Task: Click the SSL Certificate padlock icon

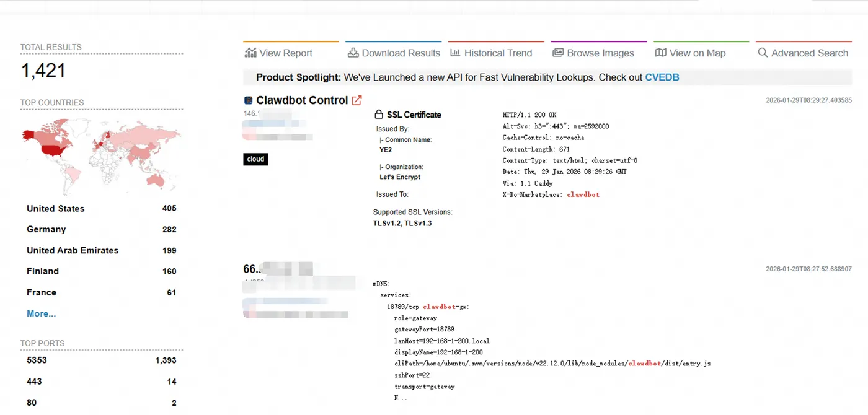Action: coord(379,115)
